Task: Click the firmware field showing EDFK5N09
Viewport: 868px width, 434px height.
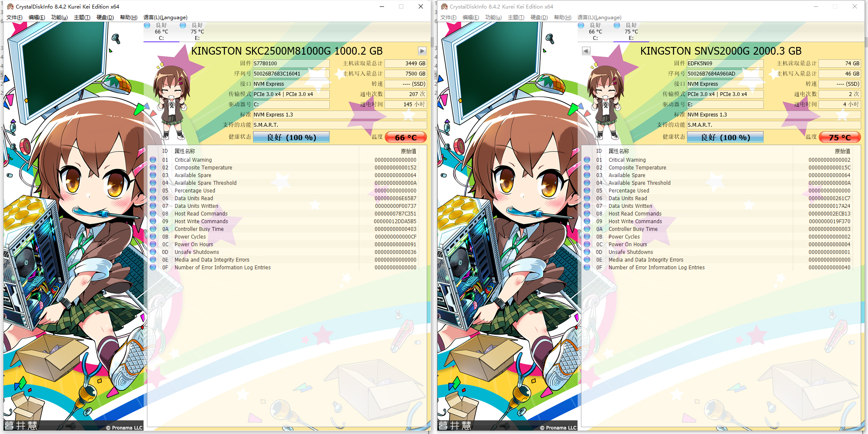Action: click(x=725, y=64)
